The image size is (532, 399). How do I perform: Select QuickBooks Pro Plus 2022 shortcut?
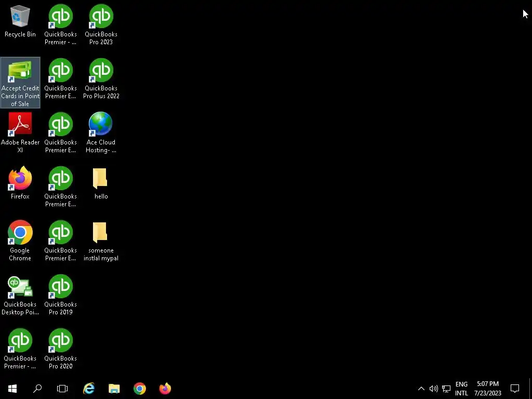click(x=101, y=79)
